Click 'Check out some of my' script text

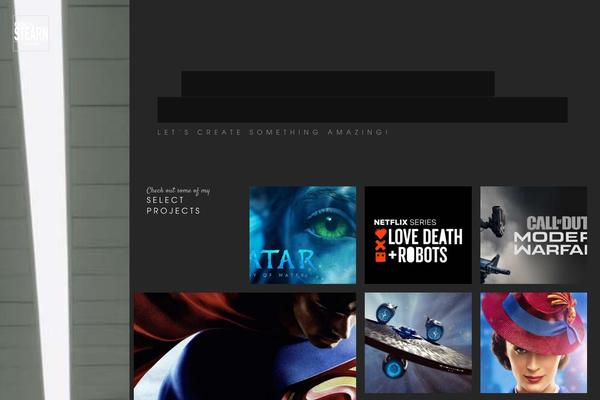pyautogui.click(x=178, y=190)
